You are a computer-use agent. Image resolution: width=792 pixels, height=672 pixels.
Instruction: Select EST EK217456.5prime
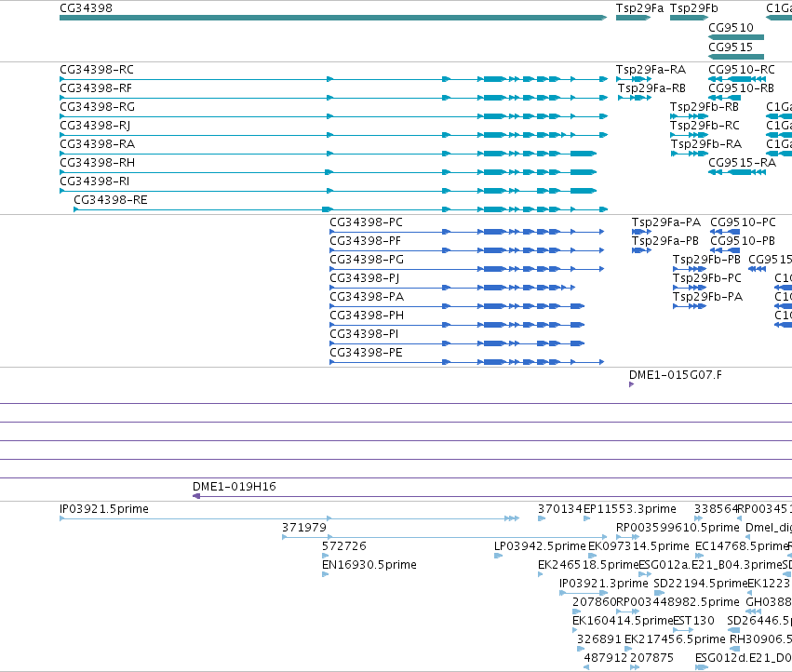[675, 639]
